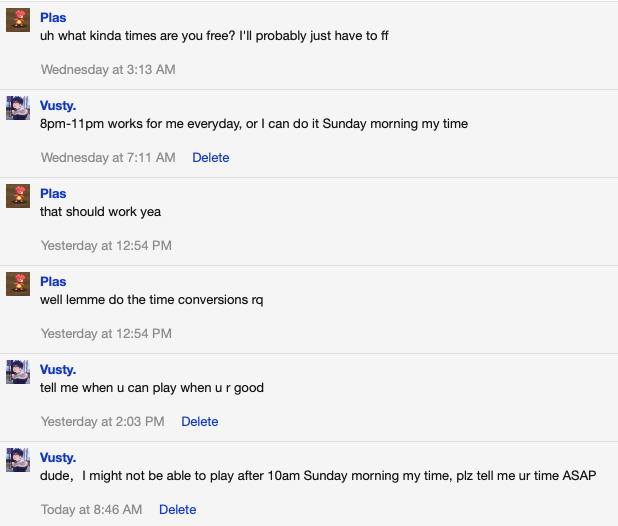Delete the Wednesday 7:11 AM message
The height and width of the screenshot is (526, 618).
(210, 158)
